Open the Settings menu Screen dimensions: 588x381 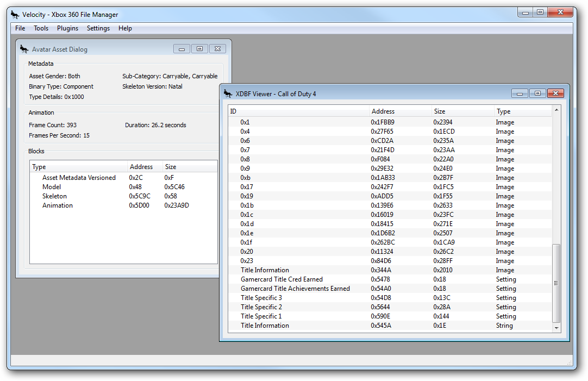[x=98, y=28]
